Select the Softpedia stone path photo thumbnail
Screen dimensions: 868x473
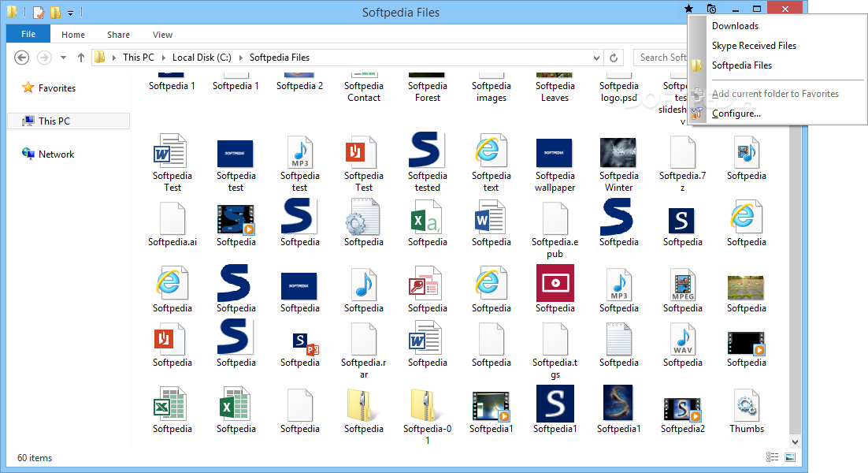(746, 293)
